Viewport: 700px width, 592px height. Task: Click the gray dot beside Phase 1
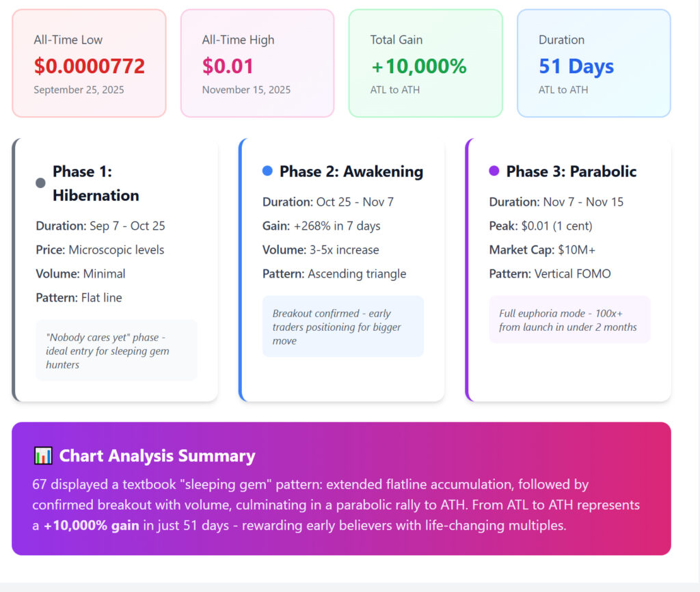tap(40, 183)
